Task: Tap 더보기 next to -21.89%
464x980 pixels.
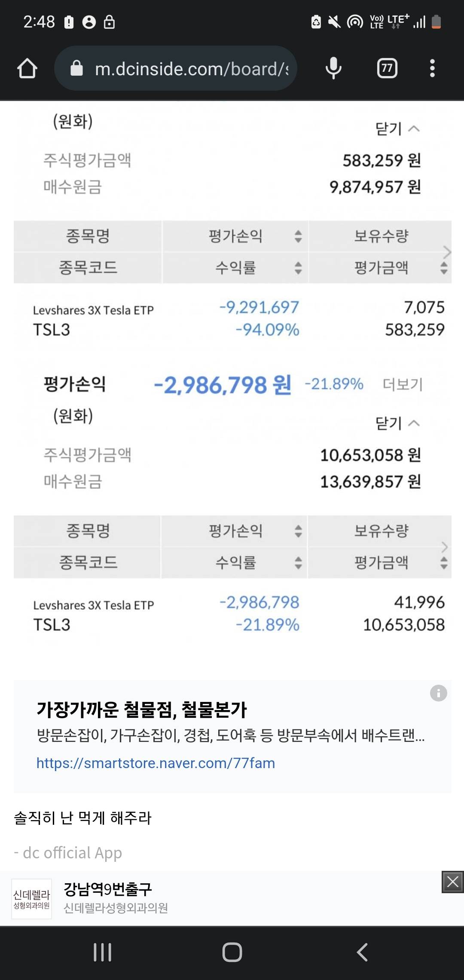Action: (403, 384)
